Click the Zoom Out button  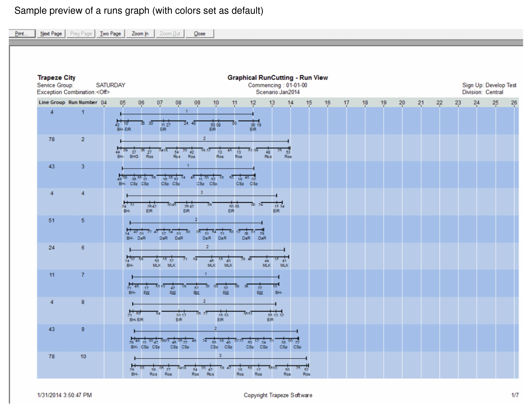(x=170, y=33)
